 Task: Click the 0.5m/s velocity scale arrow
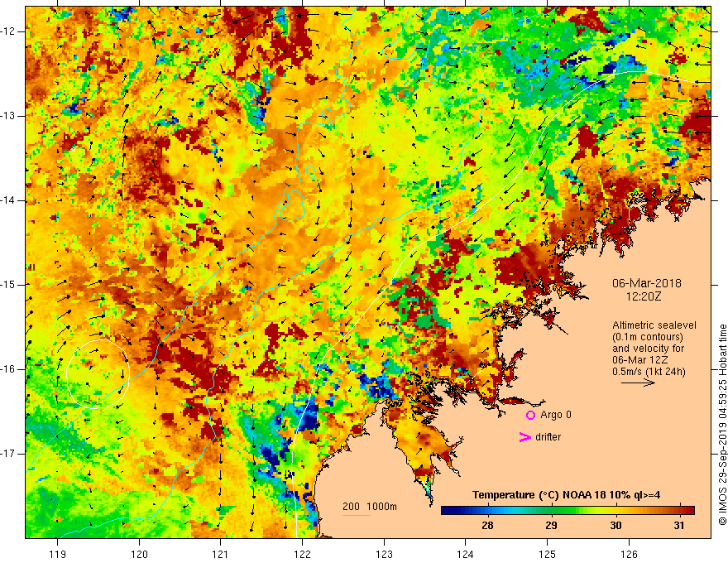click(639, 383)
